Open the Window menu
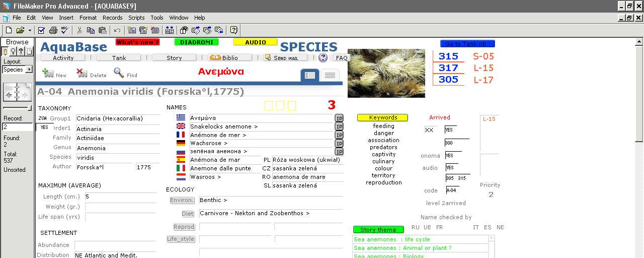 179,18
